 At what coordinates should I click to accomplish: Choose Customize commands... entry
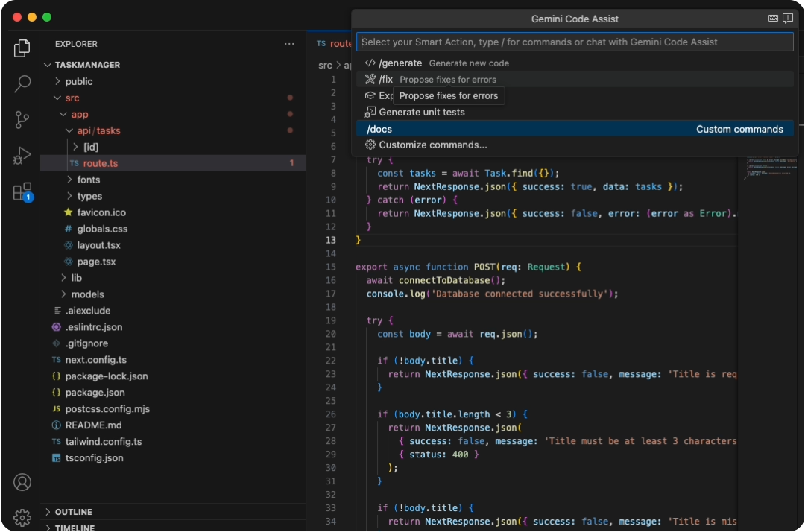(x=575, y=145)
